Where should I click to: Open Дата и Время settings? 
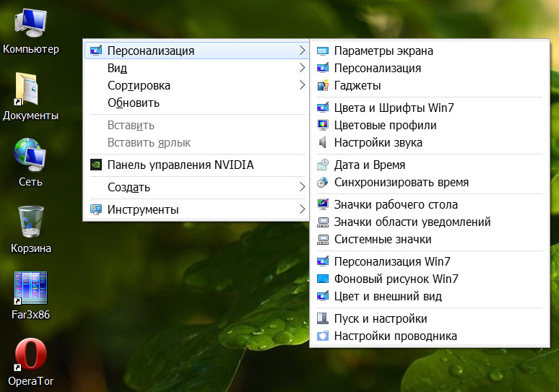point(430,165)
